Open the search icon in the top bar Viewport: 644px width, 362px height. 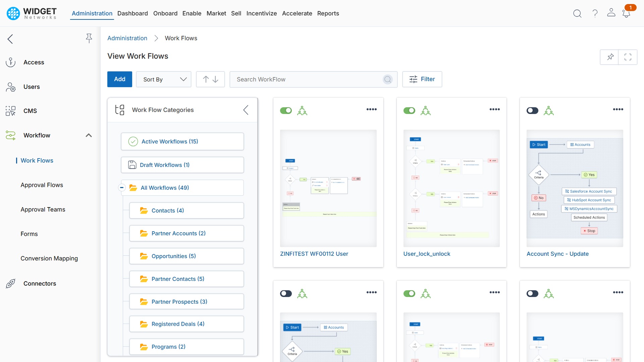click(578, 13)
